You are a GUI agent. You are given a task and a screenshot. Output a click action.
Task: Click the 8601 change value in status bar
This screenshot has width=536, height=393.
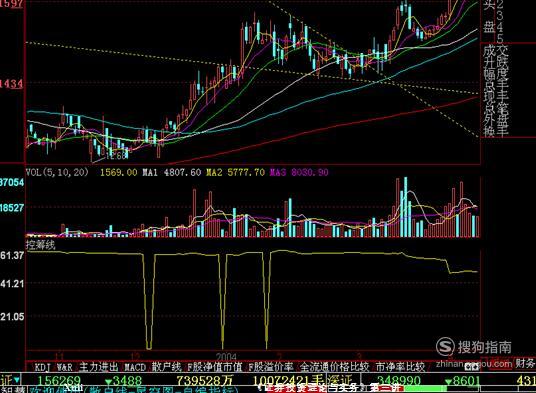pos(467,381)
